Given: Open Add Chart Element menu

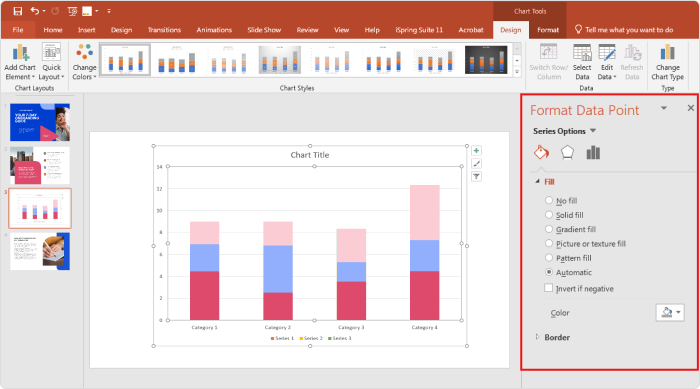Looking at the screenshot, I should pos(20,62).
